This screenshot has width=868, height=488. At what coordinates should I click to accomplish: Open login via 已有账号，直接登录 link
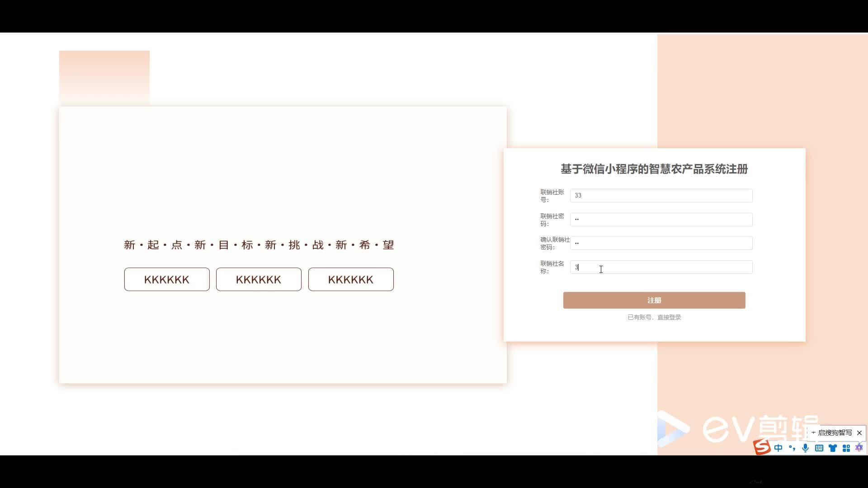(654, 317)
